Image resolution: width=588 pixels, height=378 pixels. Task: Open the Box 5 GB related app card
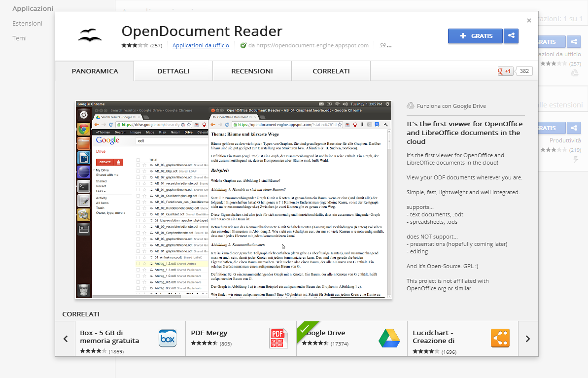pos(130,339)
